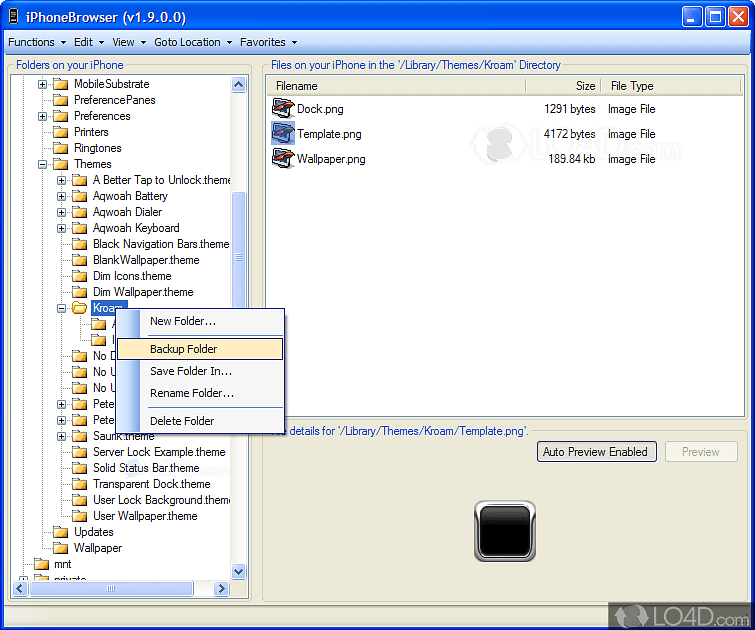Select the User Lock Background.theme folder
Image resolution: width=755 pixels, height=630 pixels.
161,500
